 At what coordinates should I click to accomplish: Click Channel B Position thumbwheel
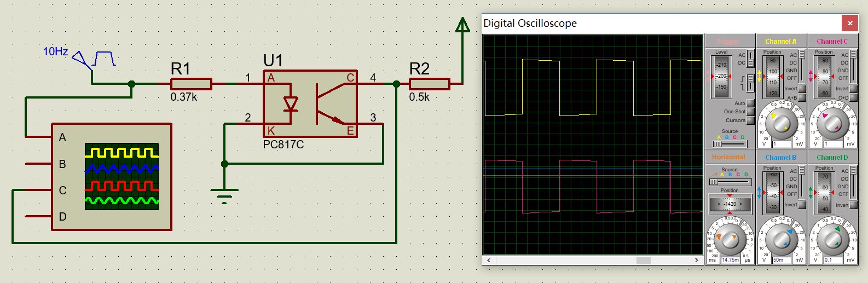pos(772,192)
